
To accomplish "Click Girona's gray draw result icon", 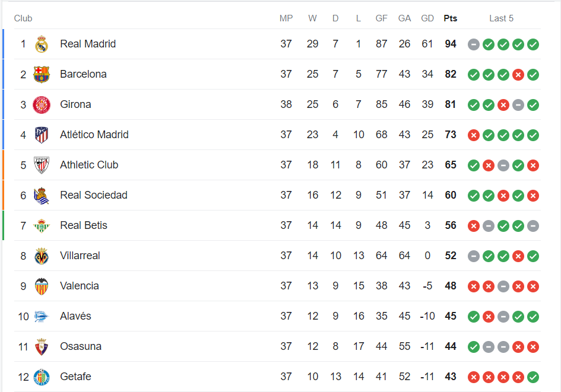I will [x=518, y=105].
